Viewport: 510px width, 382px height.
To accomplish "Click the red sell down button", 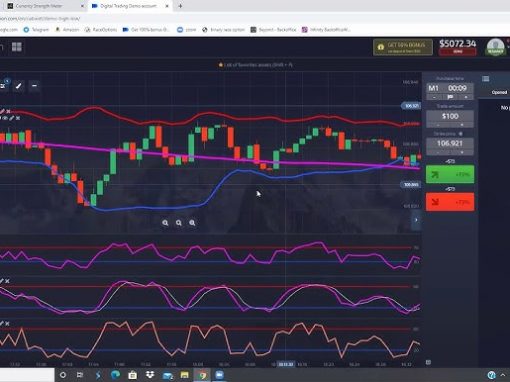I will [450, 202].
